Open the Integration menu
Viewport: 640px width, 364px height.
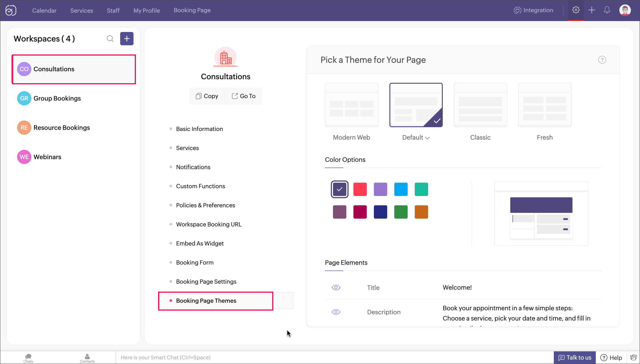(533, 10)
